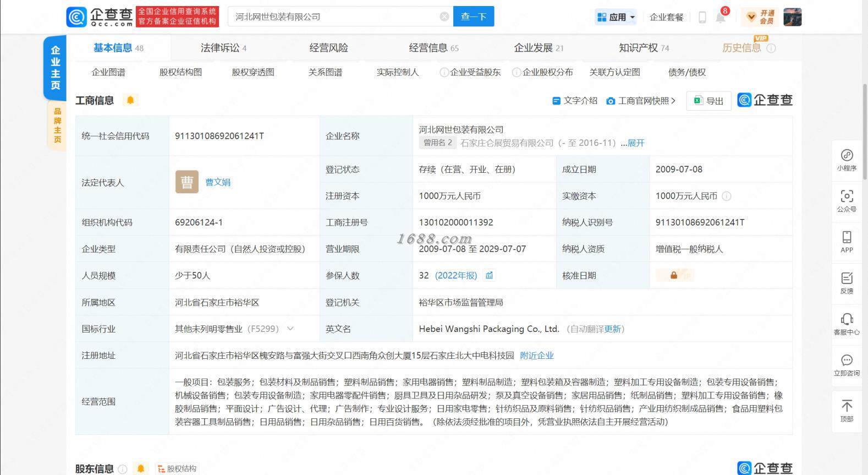Click the page vertical scrollbar
Image resolution: width=868 pixels, height=475 pixels.
864,132
